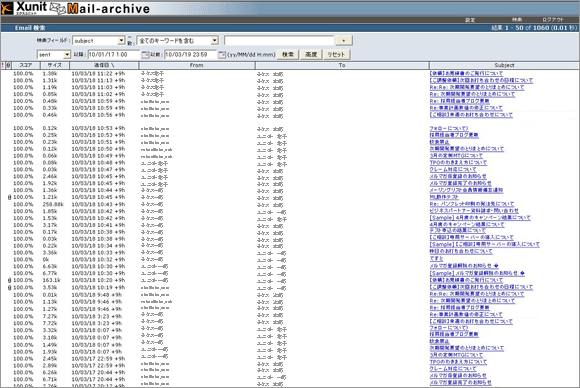
Task: Sort by the priority exclamation column header
Action: [x=3, y=65]
